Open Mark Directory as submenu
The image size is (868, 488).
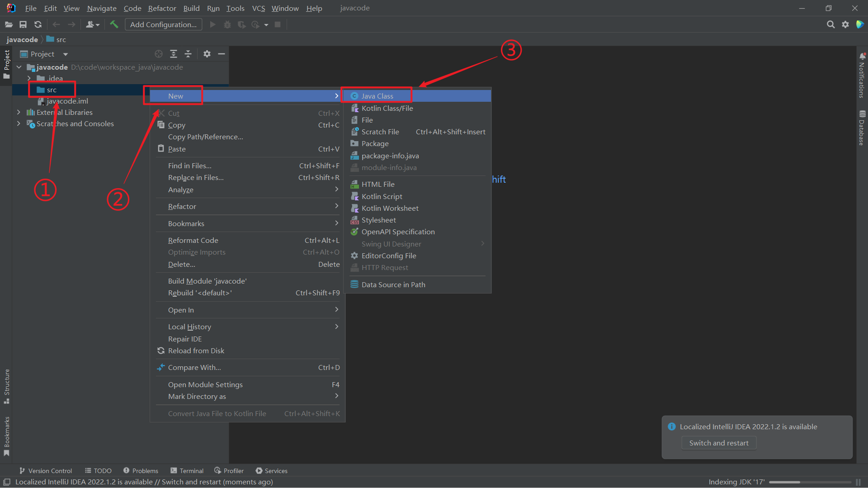point(247,396)
